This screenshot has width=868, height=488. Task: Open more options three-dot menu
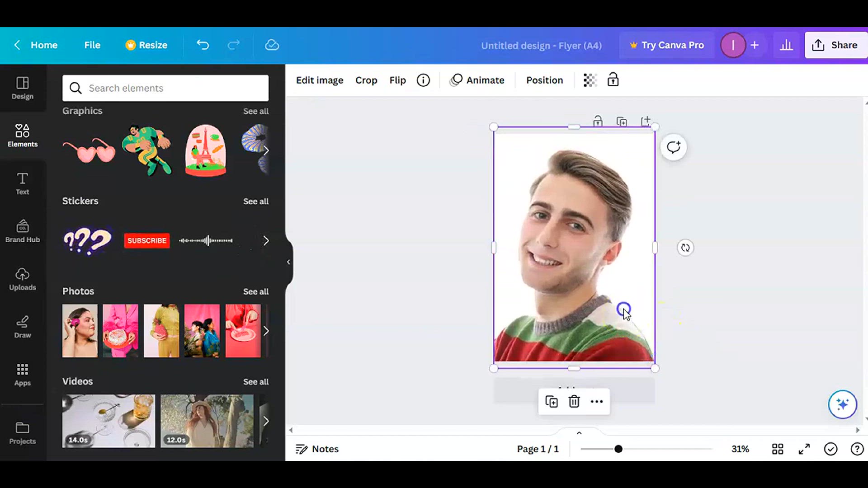click(597, 401)
